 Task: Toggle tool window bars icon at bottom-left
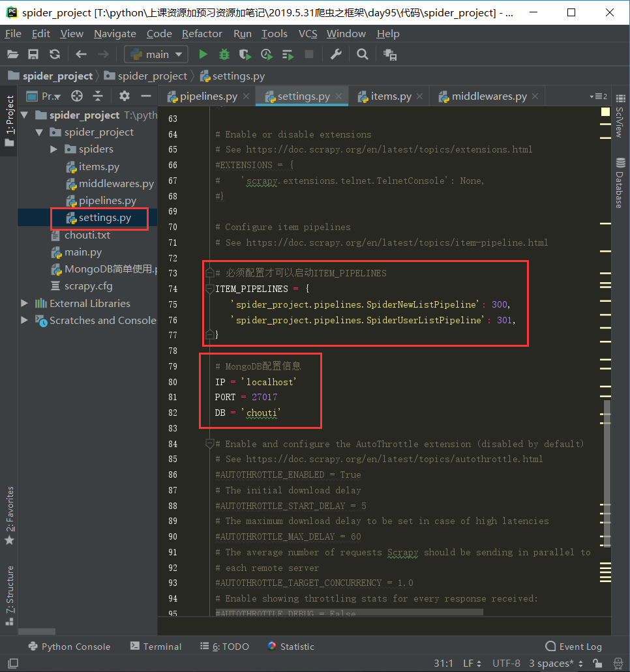click(12, 664)
